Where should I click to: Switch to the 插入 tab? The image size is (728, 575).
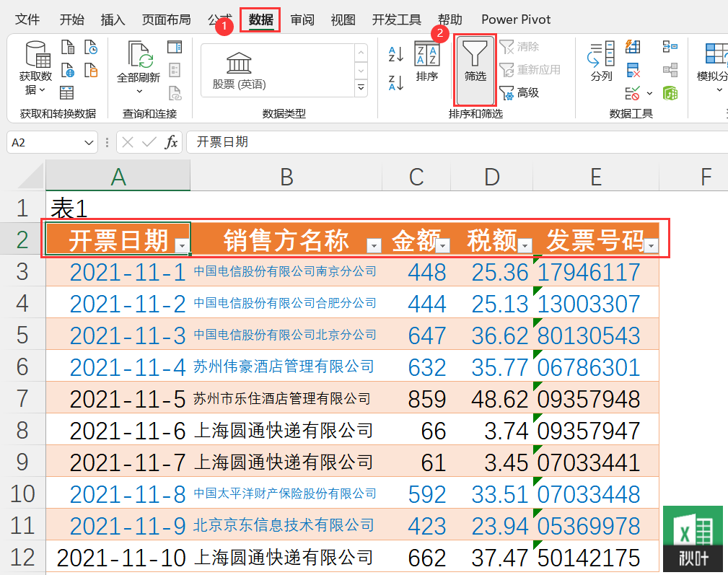click(113, 19)
